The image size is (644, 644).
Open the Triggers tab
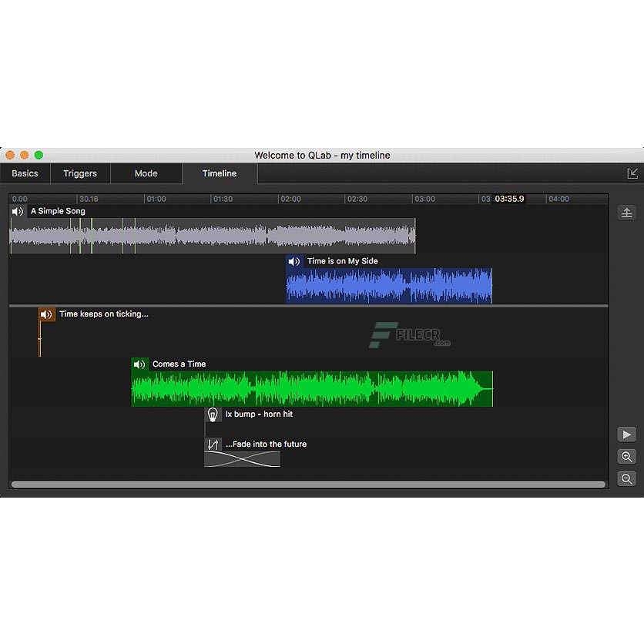[x=80, y=173]
